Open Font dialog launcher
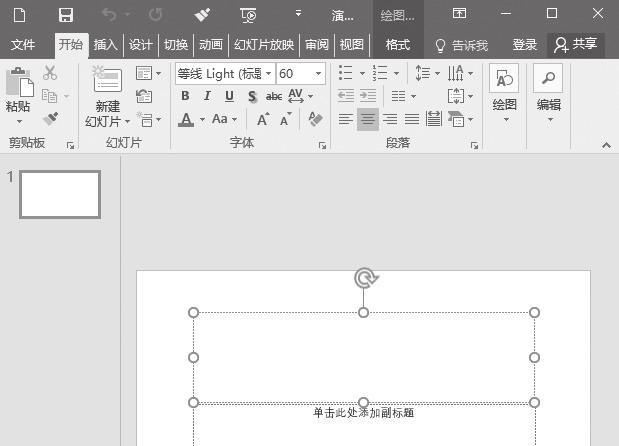Image resolution: width=619 pixels, height=446 pixels. tap(322, 146)
